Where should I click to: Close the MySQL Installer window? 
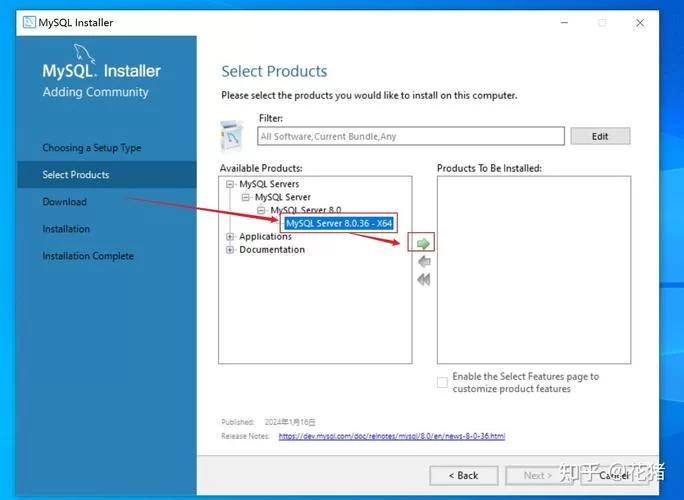point(640,23)
